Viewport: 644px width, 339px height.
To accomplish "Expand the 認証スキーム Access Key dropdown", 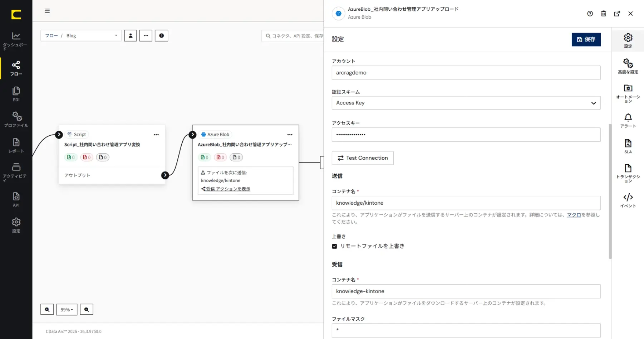I will pyautogui.click(x=466, y=103).
